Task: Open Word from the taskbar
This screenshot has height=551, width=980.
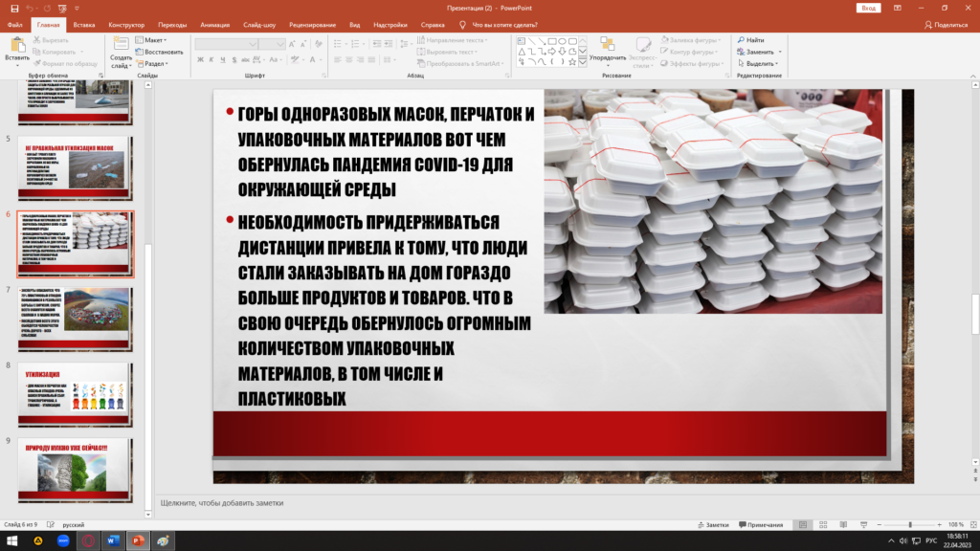Action: tap(113, 541)
